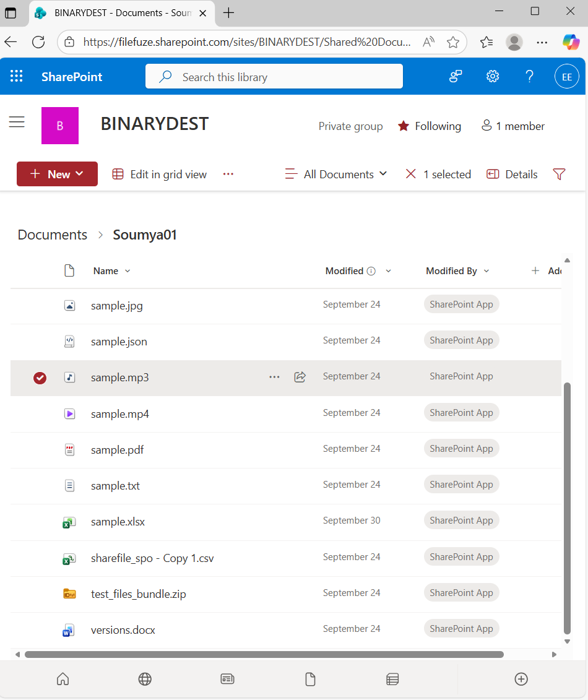The height and width of the screenshot is (700, 588).
Task: Navigate back via the Documents breadcrumb
Action: (x=52, y=235)
